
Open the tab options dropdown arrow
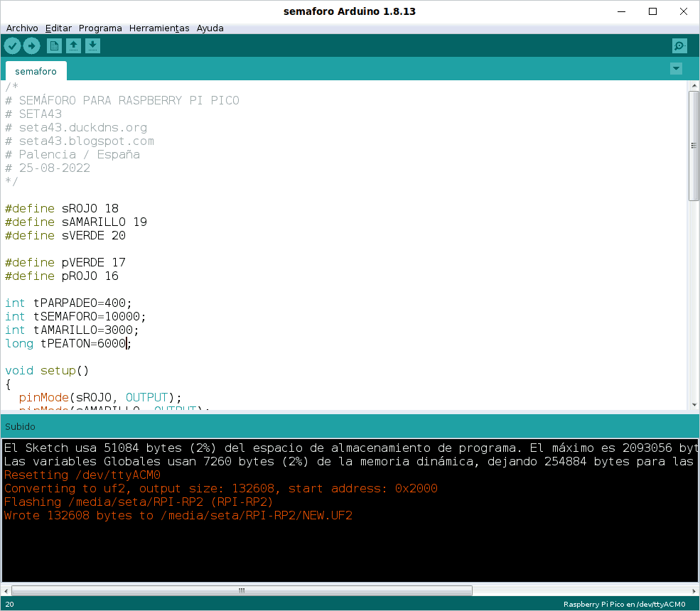coord(676,69)
